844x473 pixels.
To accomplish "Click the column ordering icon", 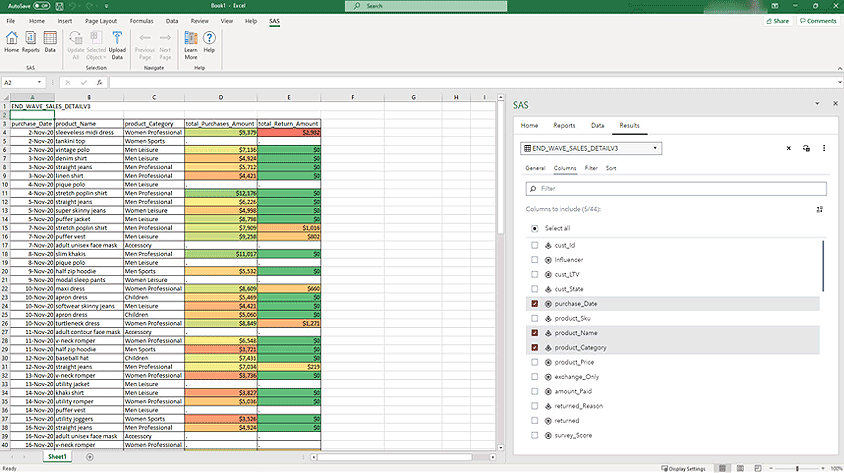I will (x=819, y=209).
